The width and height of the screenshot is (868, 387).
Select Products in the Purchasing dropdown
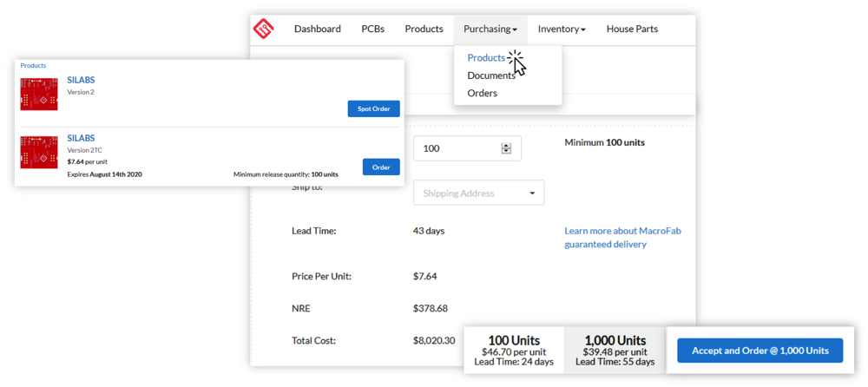point(486,57)
